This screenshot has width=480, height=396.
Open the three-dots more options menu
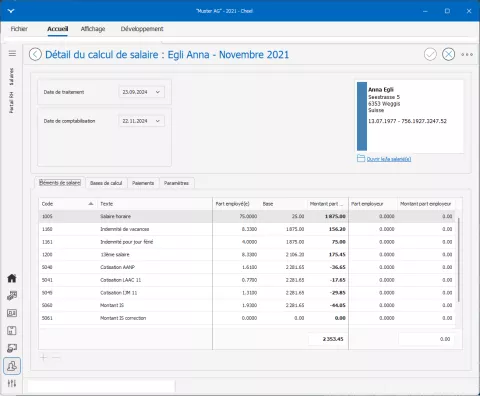pyautogui.click(x=467, y=54)
